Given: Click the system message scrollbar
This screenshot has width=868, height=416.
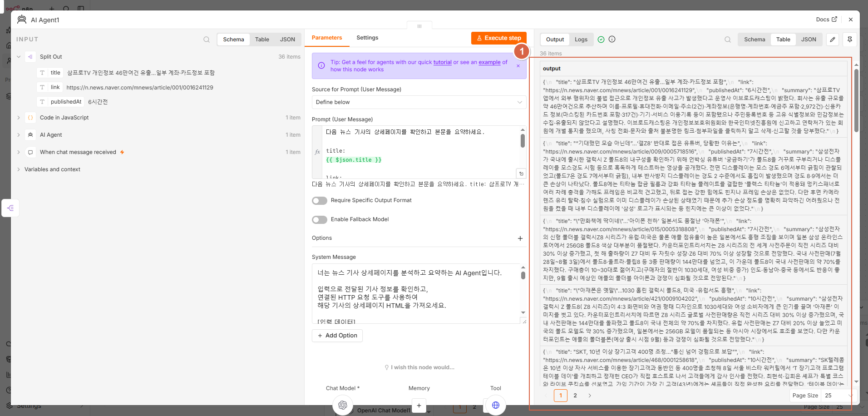Looking at the screenshot, I should (523, 275).
